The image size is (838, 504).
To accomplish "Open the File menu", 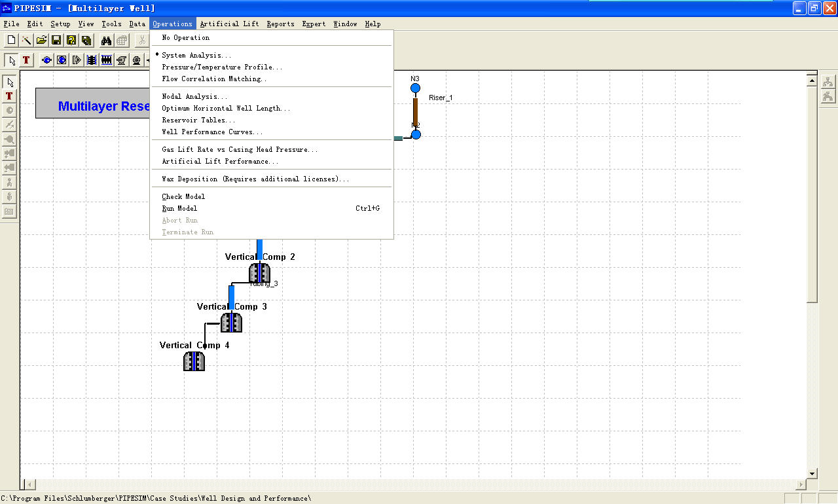I will [11, 24].
